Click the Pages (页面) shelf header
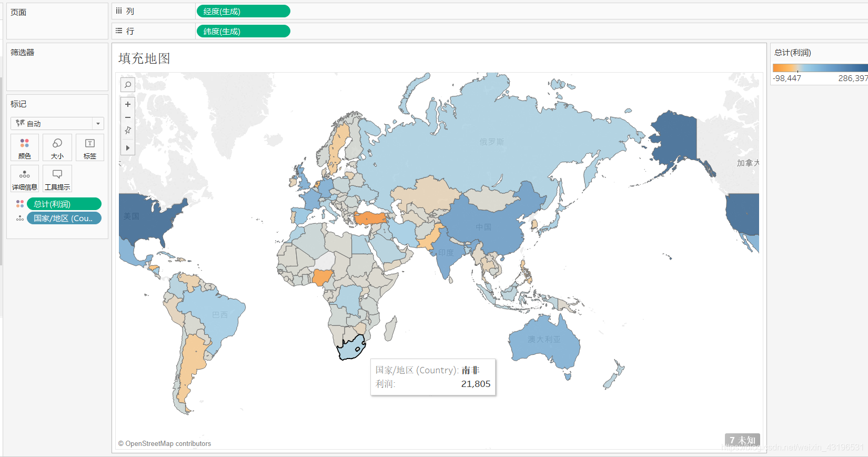This screenshot has width=868, height=457. [x=18, y=12]
